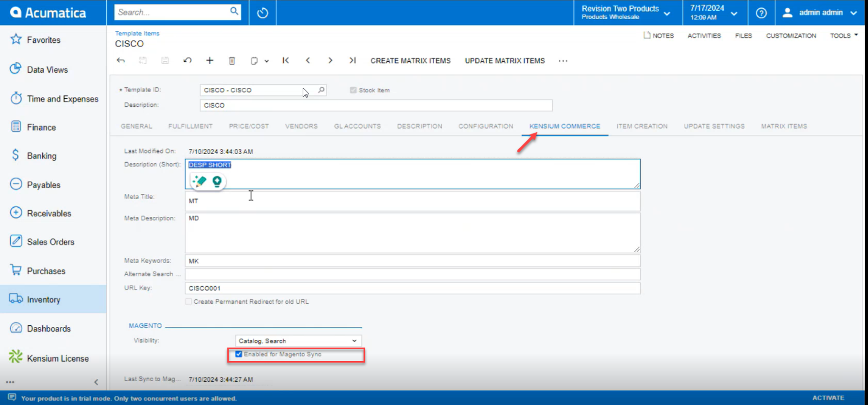
Task: Click the Template ID lookup magnifier
Action: tap(321, 90)
